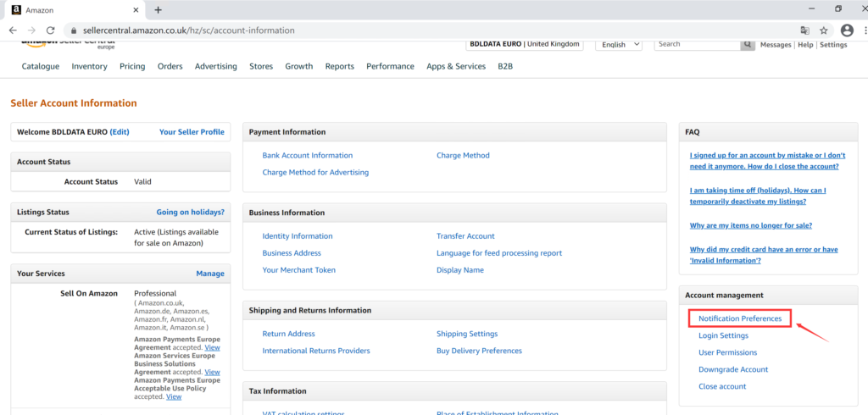Image resolution: width=868 pixels, height=415 pixels.
Task: Click the Seller Account Information heading
Action: (74, 103)
